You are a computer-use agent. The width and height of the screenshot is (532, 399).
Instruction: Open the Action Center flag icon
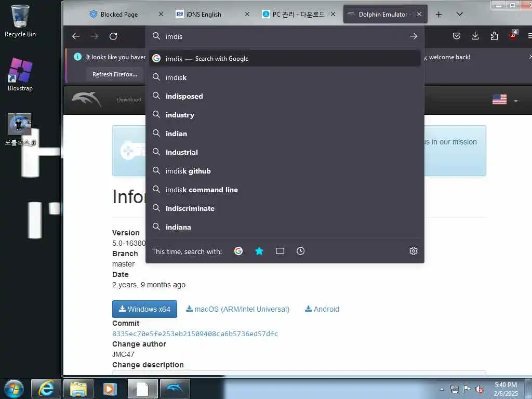pos(467,389)
